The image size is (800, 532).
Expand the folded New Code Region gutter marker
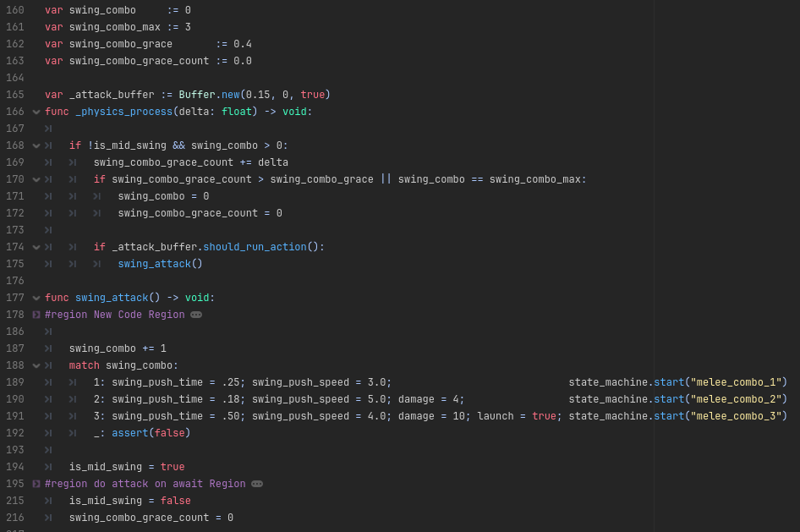click(x=36, y=315)
